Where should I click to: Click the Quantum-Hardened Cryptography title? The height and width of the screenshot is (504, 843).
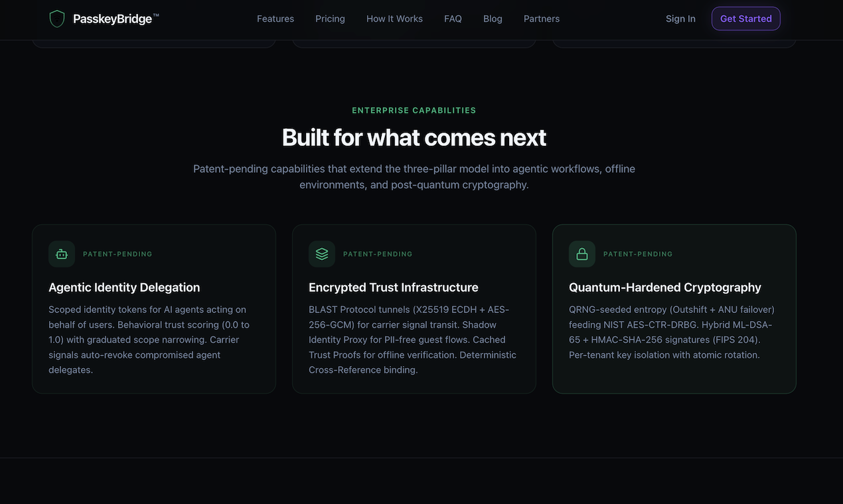click(664, 286)
